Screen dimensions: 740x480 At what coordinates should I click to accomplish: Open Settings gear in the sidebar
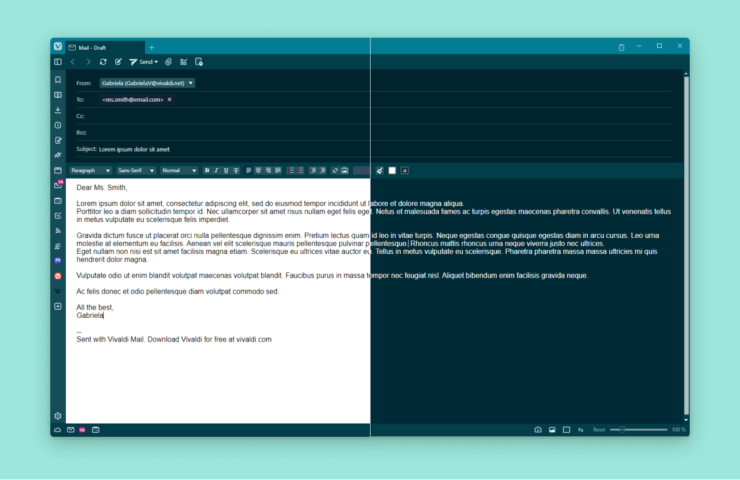click(x=58, y=416)
